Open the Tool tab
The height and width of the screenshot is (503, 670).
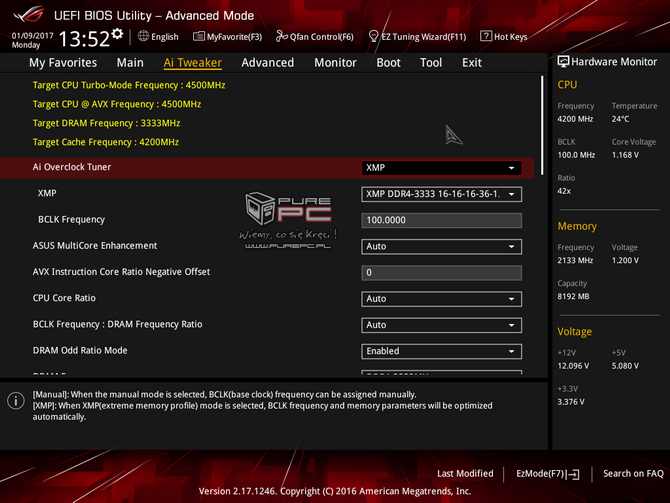(431, 63)
